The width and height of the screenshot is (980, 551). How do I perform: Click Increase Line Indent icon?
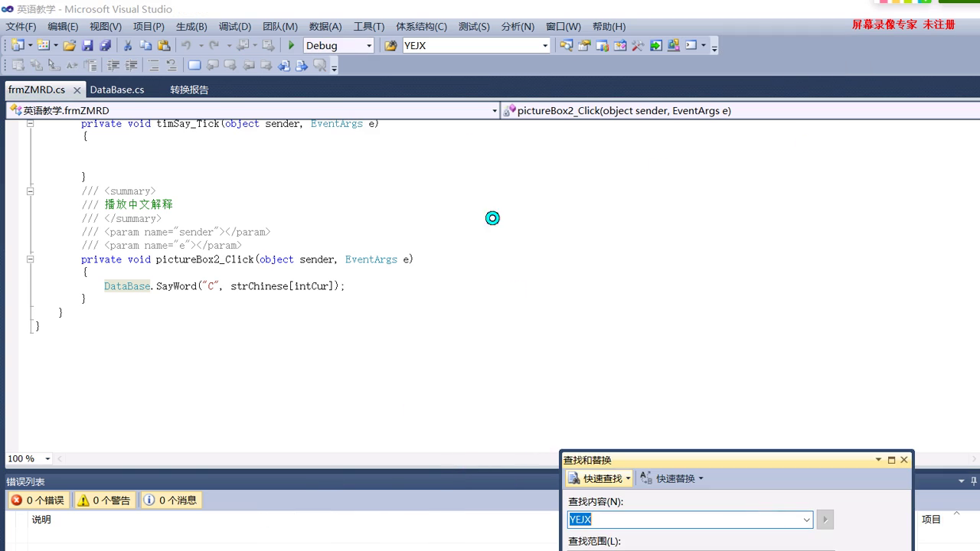point(131,66)
